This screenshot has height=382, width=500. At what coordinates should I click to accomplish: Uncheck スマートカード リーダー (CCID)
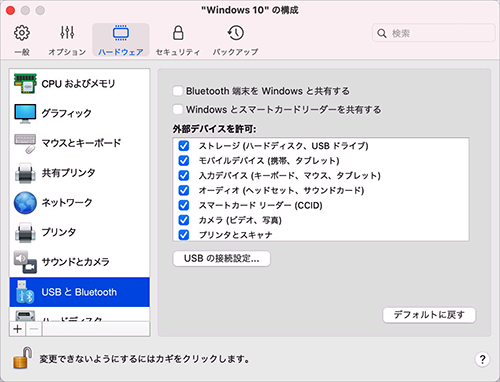click(x=184, y=205)
